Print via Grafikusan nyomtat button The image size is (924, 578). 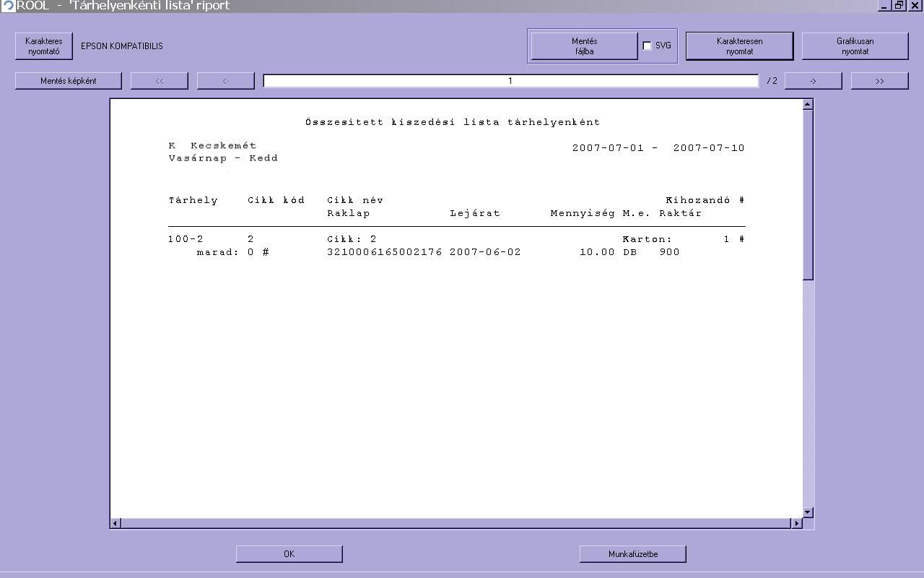point(855,46)
